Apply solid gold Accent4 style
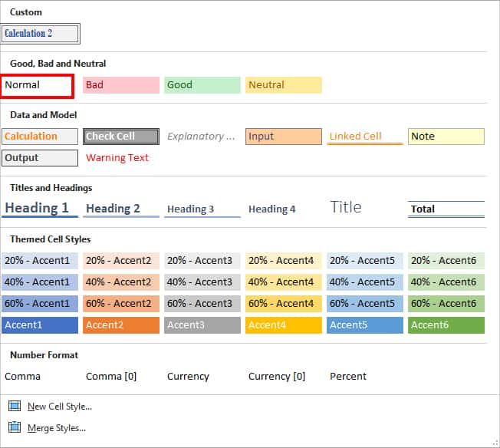500x448 pixels. pyautogui.click(x=284, y=325)
